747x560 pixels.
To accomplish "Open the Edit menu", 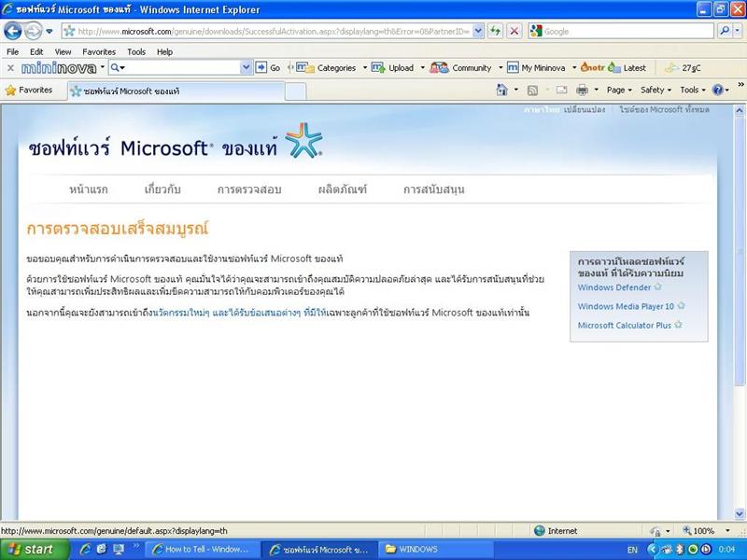I will pyautogui.click(x=36, y=52).
